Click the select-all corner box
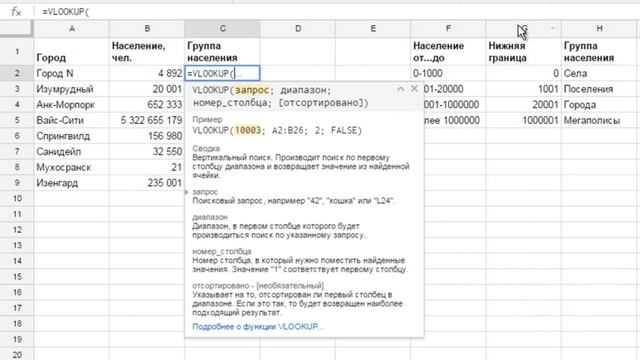The height and width of the screenshot is (360, 640). 16,29
